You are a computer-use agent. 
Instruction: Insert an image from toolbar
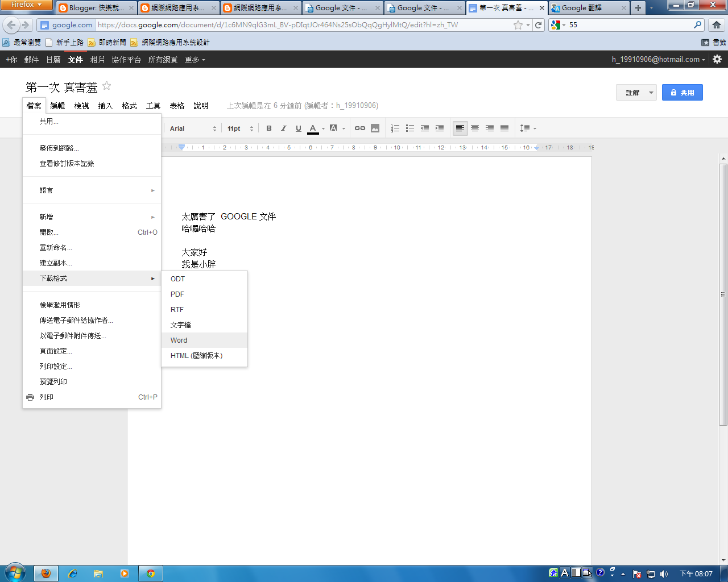point(375,128)
